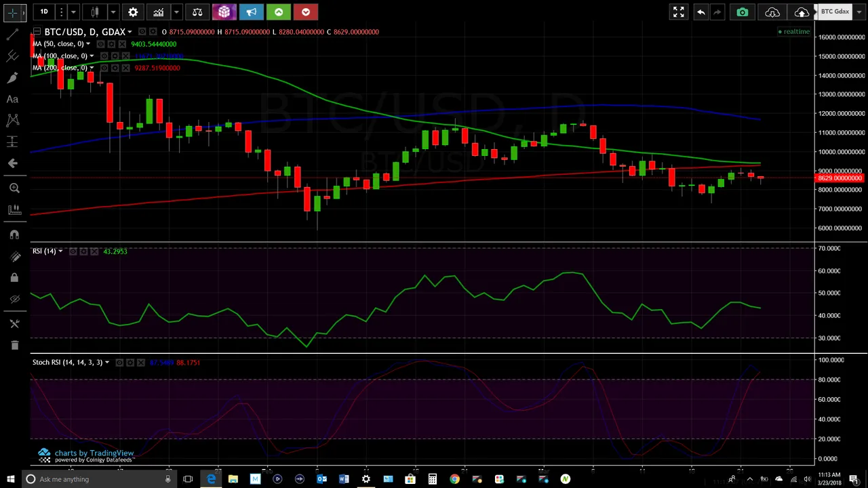Open Stoch RSI settings gear icon
868x488 pixels.
pyautogui.click(x=130, y=363)
